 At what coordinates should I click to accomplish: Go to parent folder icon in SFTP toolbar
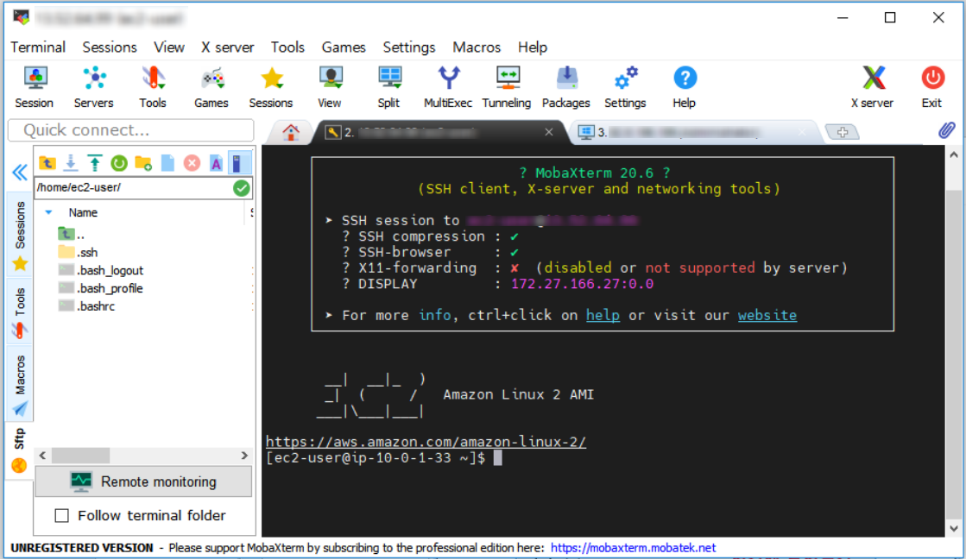coord(47,163)
